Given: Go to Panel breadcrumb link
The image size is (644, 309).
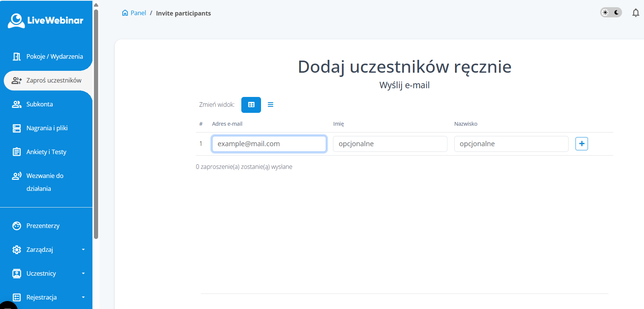Looking at the screenshot, I should coord(138,13).
